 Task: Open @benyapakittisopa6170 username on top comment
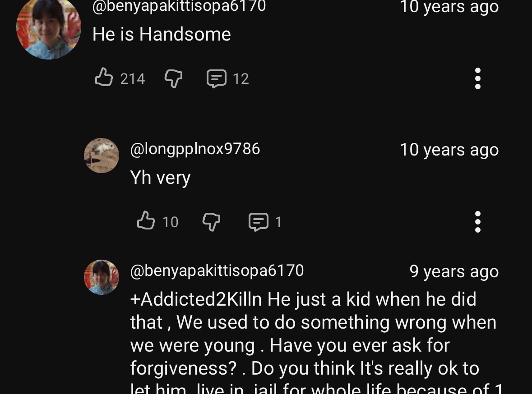(x=179, y=6)
